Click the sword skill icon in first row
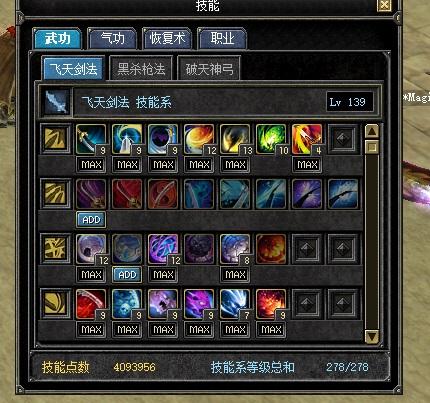Screen dimensions: 430x403 pos(91,139)
